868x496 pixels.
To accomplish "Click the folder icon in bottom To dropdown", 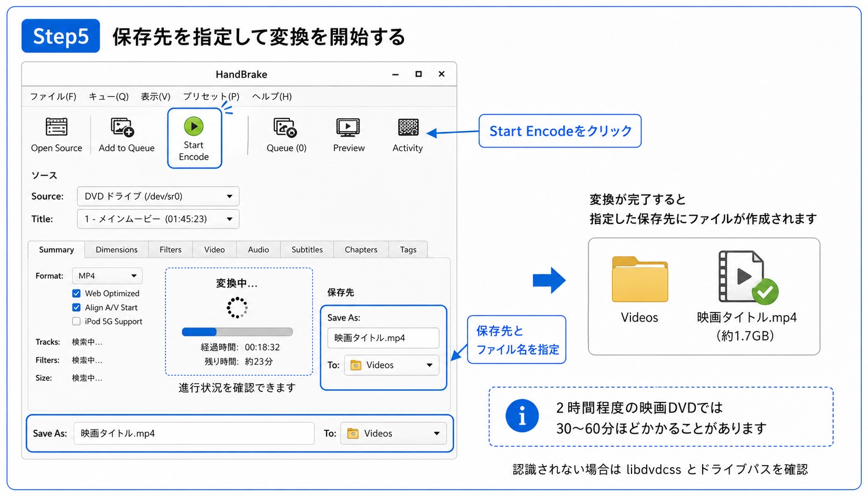I will [x=353, y=434].
